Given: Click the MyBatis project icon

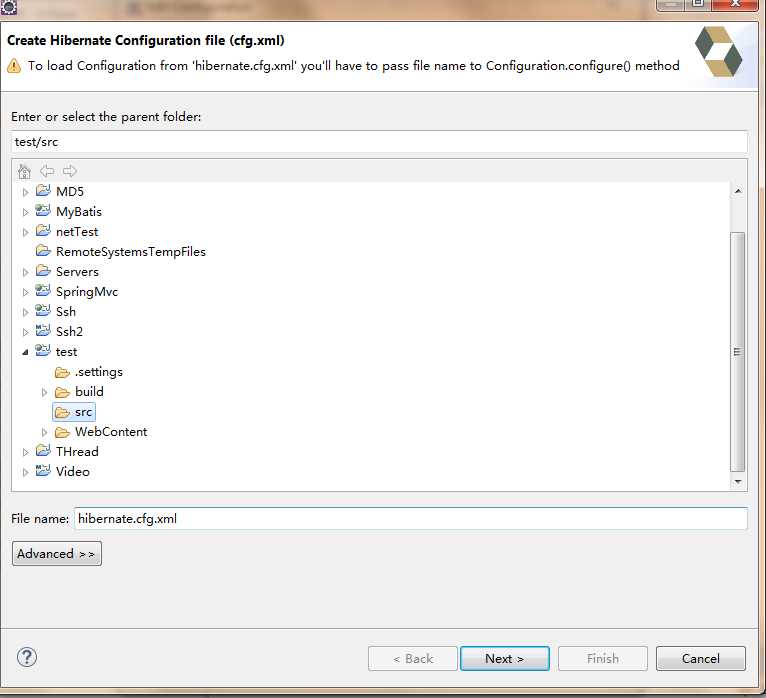Looking at the screenshot, I should click(x=43, y=211).
